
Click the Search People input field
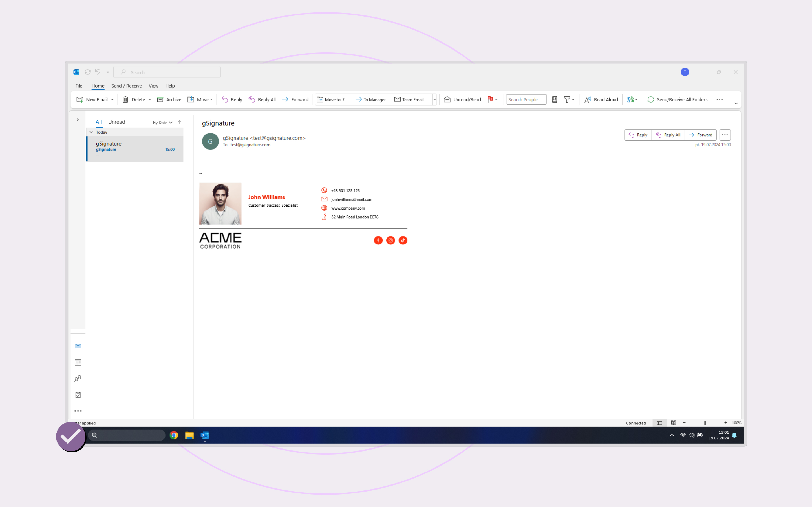tap(526, 100)
